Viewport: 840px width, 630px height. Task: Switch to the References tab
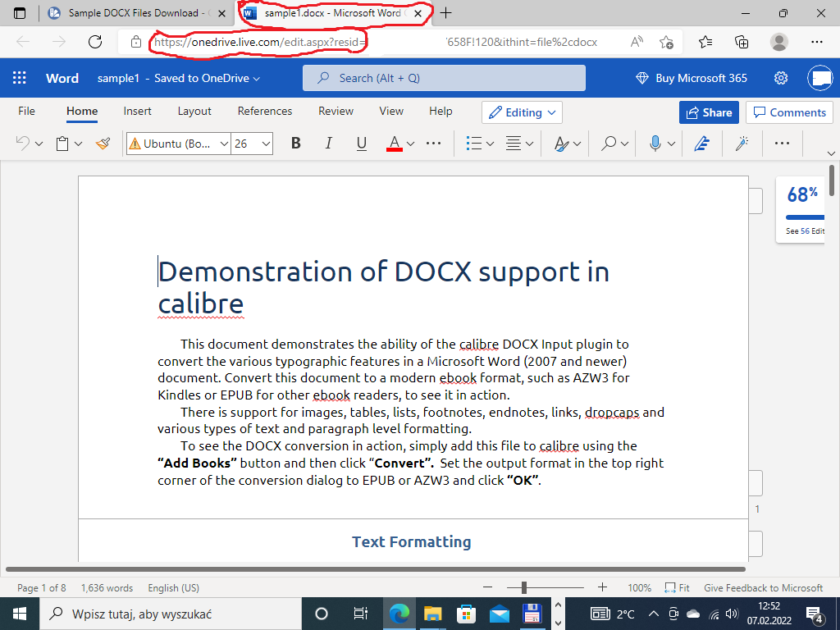[264, 111]
